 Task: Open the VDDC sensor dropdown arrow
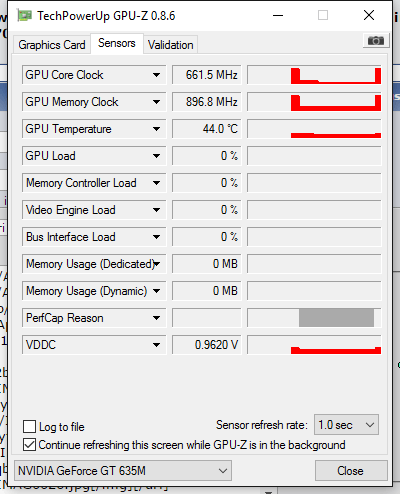(x=156, y=345)
